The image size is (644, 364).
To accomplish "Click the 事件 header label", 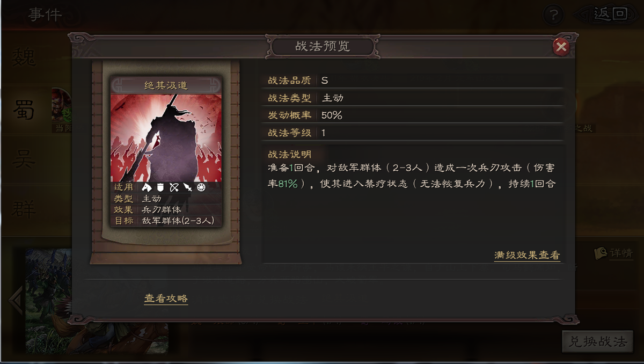I will click(x=45, y=14).
